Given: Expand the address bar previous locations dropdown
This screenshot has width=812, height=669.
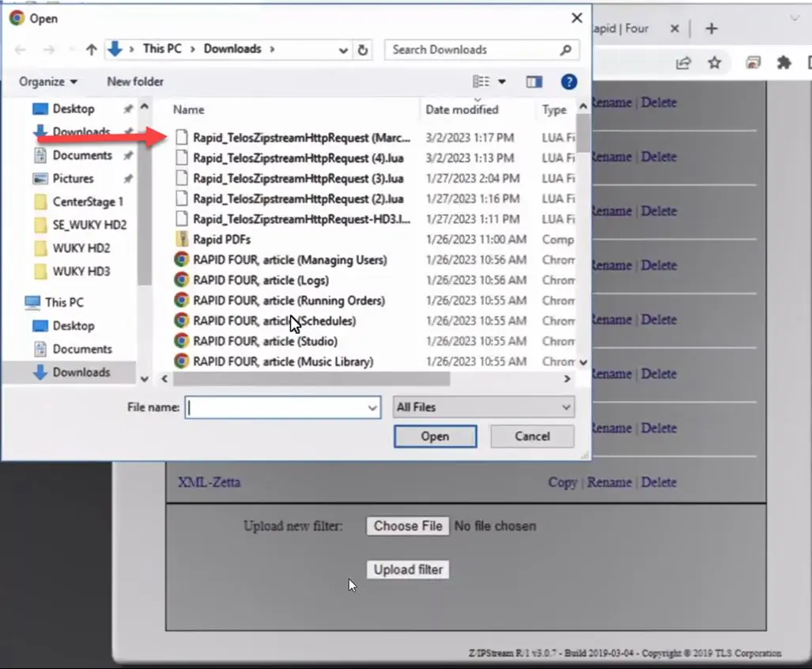Looking at the screenshot, I should [343, 51].
